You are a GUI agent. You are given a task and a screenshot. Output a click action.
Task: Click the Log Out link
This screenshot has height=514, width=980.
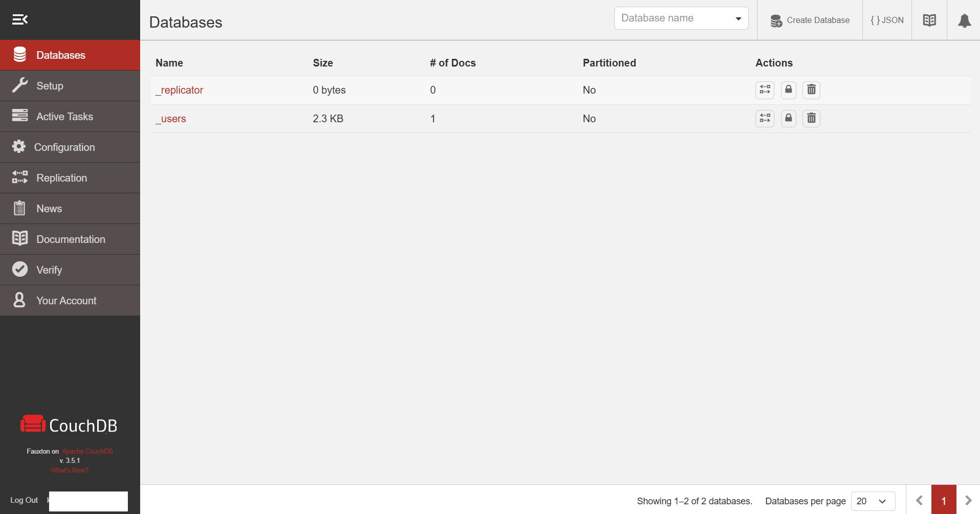point(24,500)
